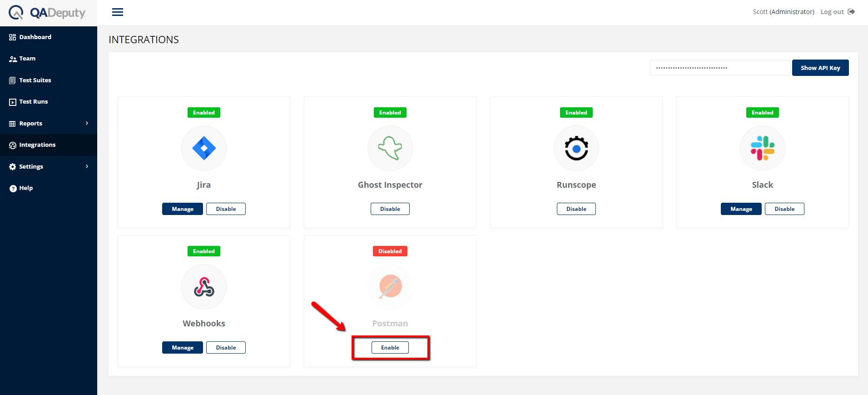Click the Runscope Enabled badge
This screenshot has height=395, width=868.
point(576,113)
